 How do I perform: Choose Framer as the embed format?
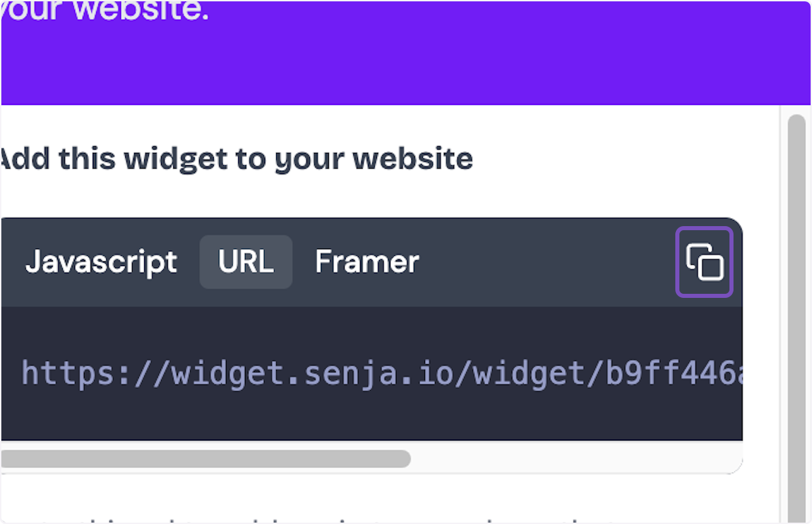coord(366,263)
